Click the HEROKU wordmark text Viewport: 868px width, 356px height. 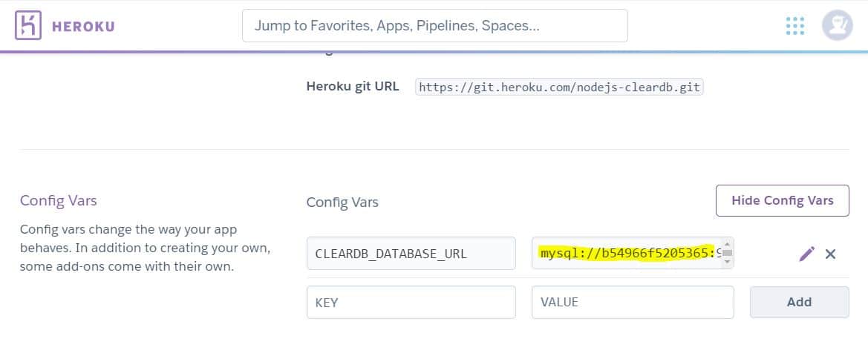pyautogui.click(x=83, y=26)
